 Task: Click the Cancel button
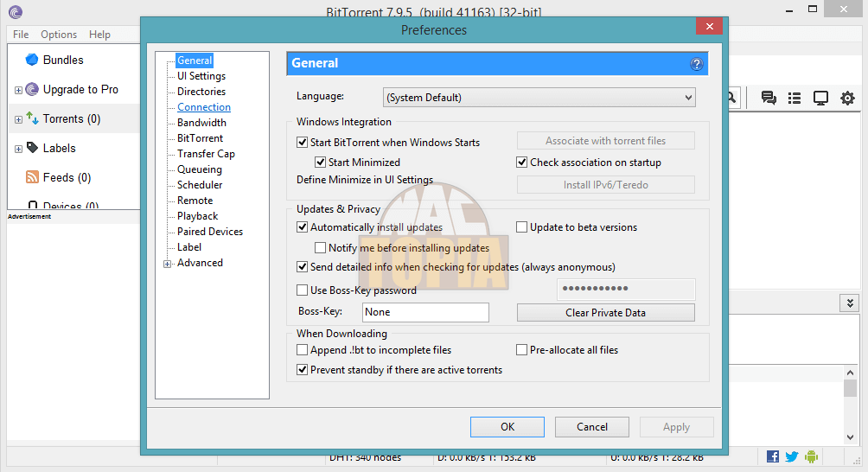point(591,427)
